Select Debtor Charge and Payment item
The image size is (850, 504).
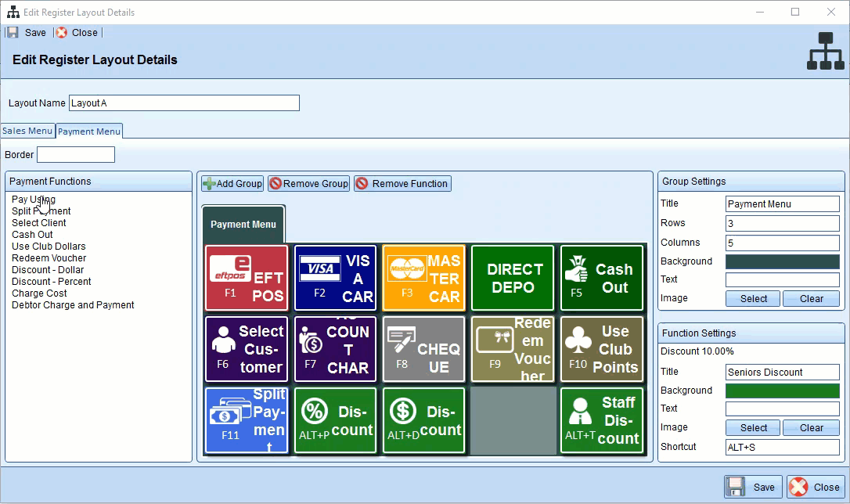pos(74,305)
